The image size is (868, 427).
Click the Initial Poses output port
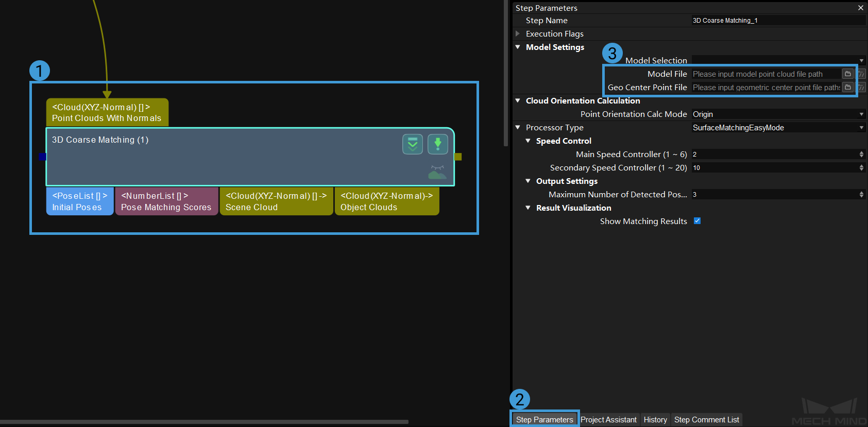click(79, 201)
